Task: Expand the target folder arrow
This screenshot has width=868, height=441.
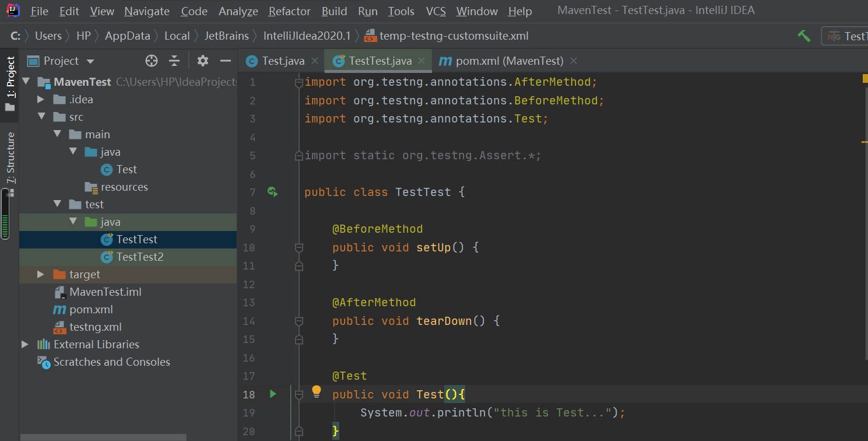Action: pos(41,274)
